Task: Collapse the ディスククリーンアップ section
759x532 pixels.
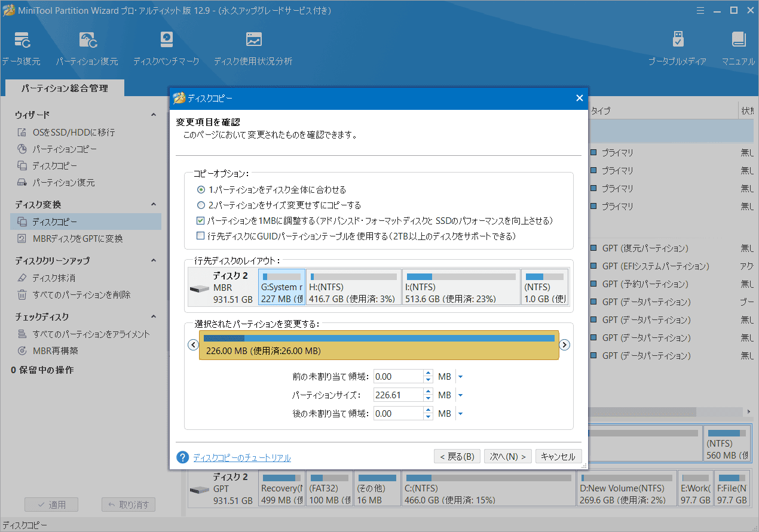Action: [x=154, y=260]
